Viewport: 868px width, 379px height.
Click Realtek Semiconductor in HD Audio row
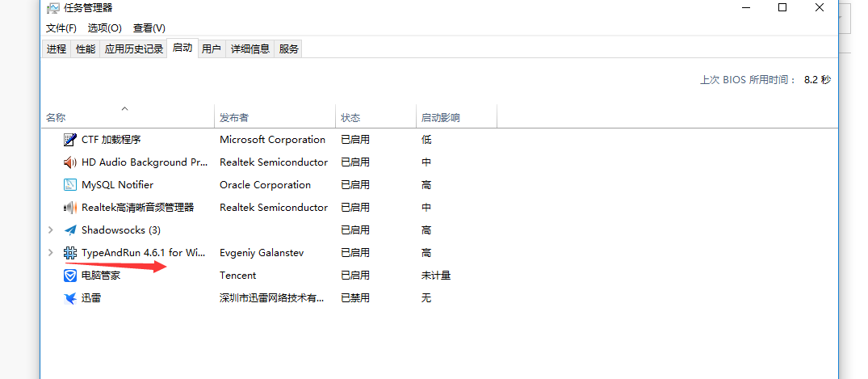click(x=274, y=162)
